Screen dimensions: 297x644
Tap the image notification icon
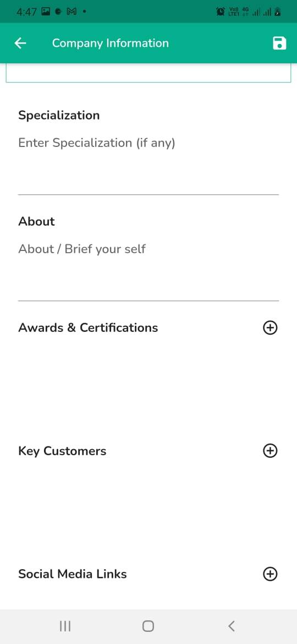tap(46, 12)
